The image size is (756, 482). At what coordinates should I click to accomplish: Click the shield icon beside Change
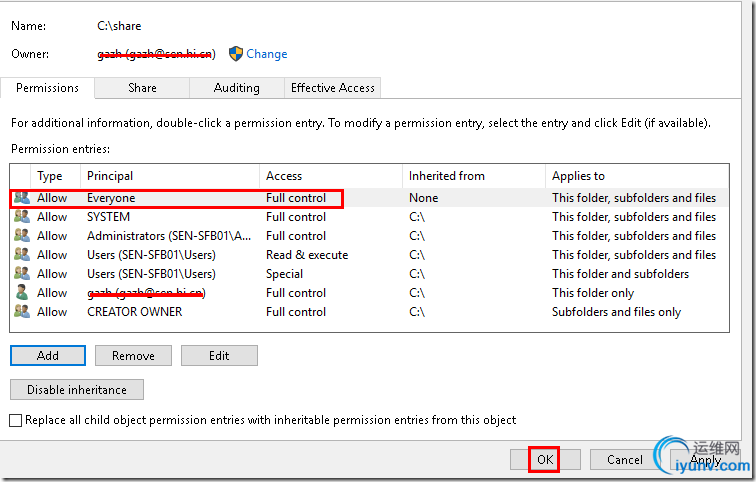(236, 54)
